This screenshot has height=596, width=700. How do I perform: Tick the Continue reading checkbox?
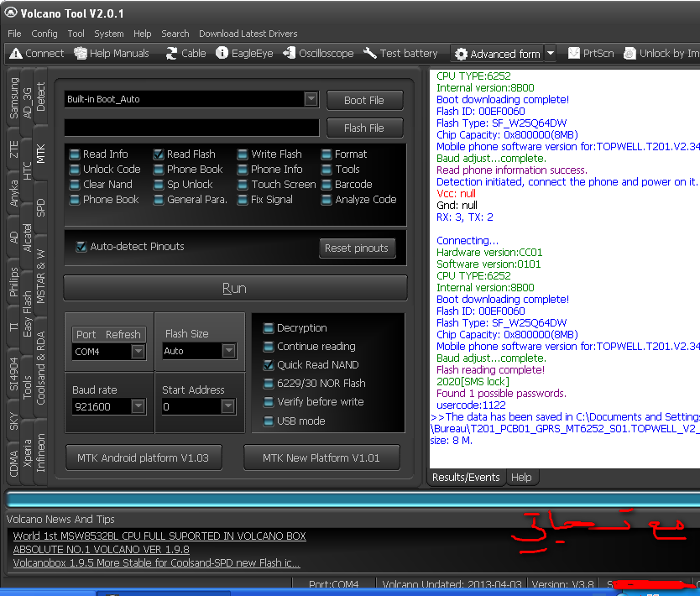(x=269, y=347)
